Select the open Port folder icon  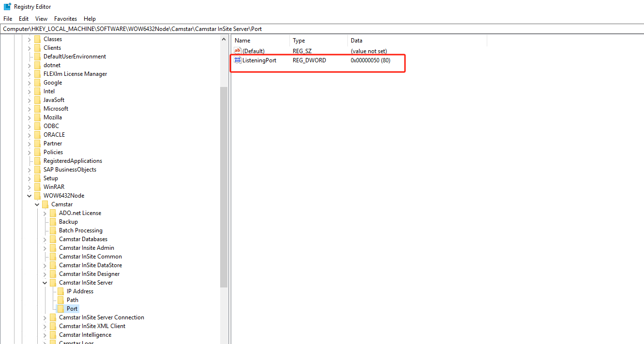coord(61,309)
